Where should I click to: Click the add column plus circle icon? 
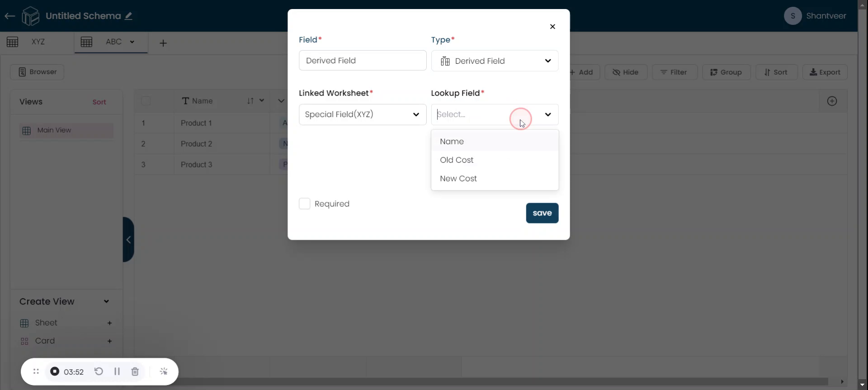pos(832,101)
